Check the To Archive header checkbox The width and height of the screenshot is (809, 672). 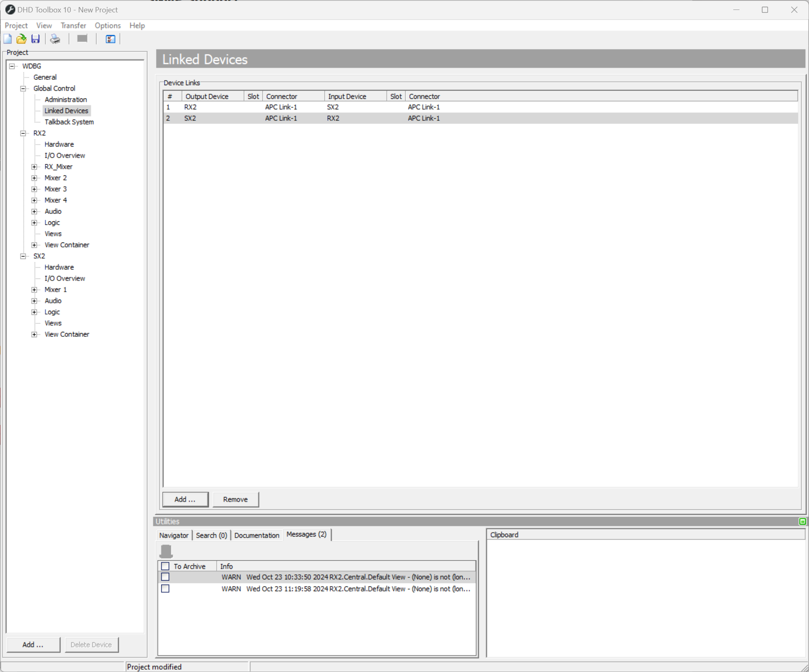pos(165,566)
